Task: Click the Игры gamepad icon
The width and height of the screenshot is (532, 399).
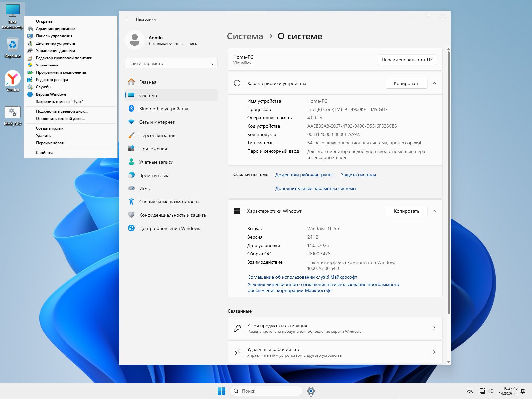Action: click(131, 189)
